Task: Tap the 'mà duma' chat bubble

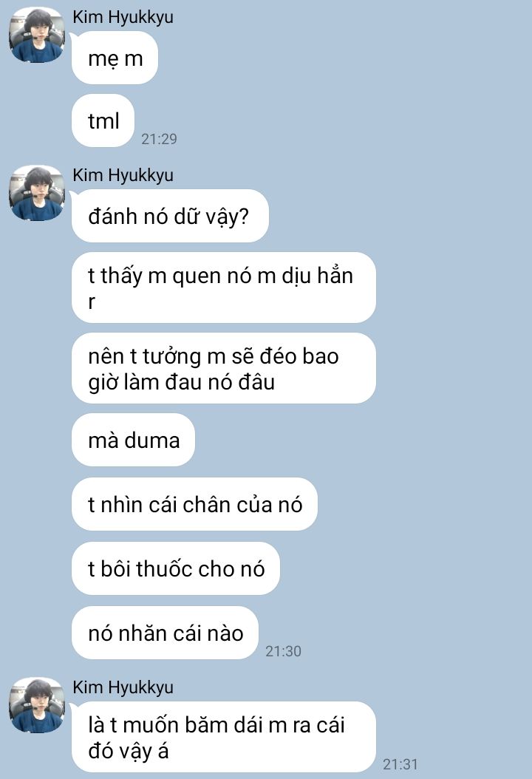Action: pos(133,440)
